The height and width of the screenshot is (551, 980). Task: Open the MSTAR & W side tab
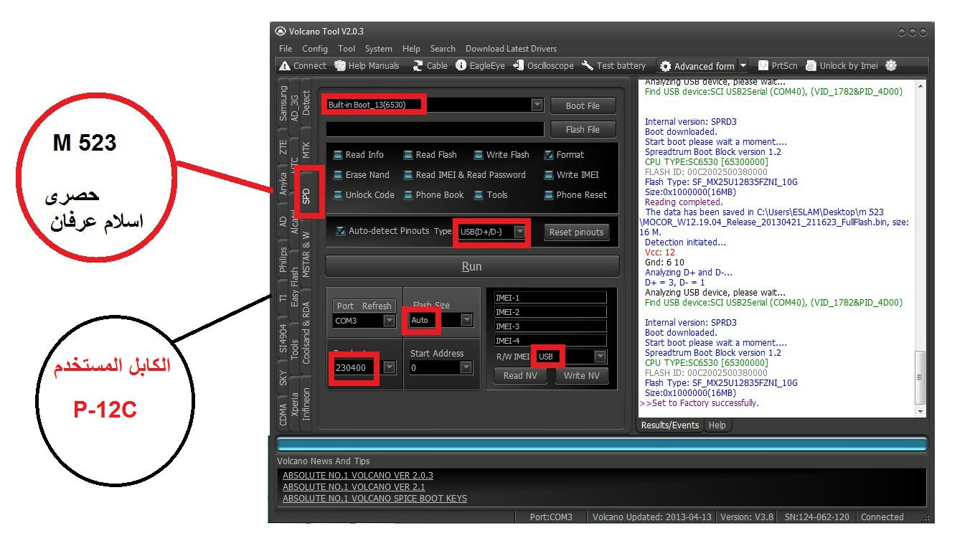(306, 254)
